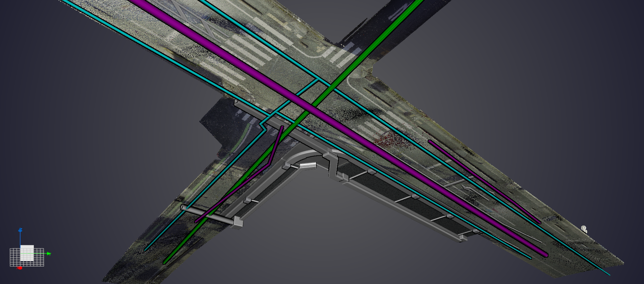This screenshot has width=644, height=284.
Task: Pick the gray horizontal duct at lower left
Action: point(212,215)
